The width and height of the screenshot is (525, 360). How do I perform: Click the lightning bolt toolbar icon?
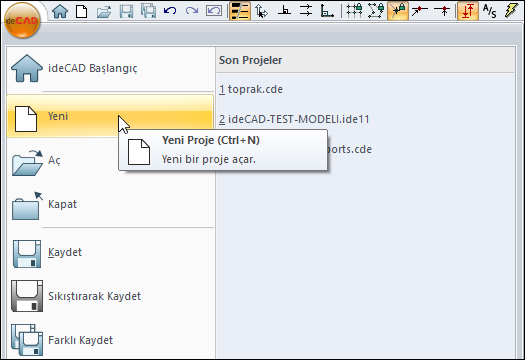(511, 11)
